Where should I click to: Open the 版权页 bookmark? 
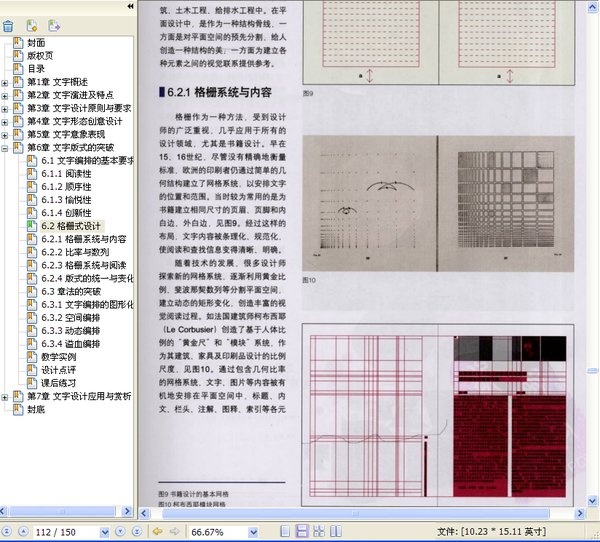pyautogui.click(x=40, y=56)
